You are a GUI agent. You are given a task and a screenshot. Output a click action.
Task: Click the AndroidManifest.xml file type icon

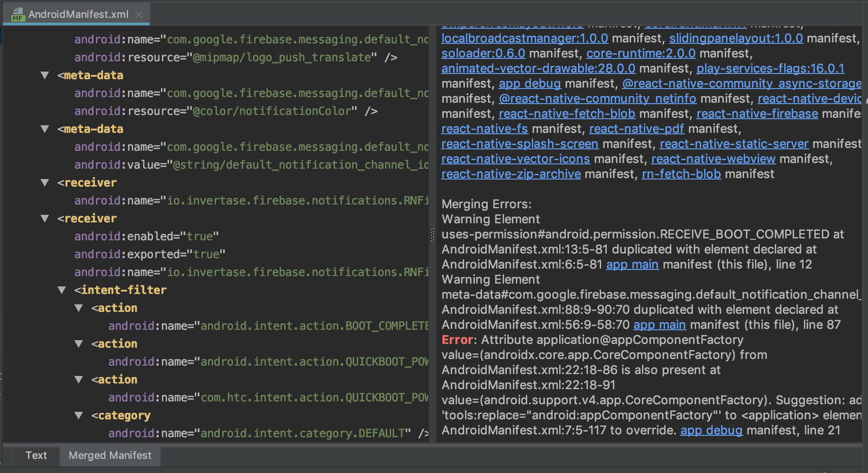click(18, 14)
